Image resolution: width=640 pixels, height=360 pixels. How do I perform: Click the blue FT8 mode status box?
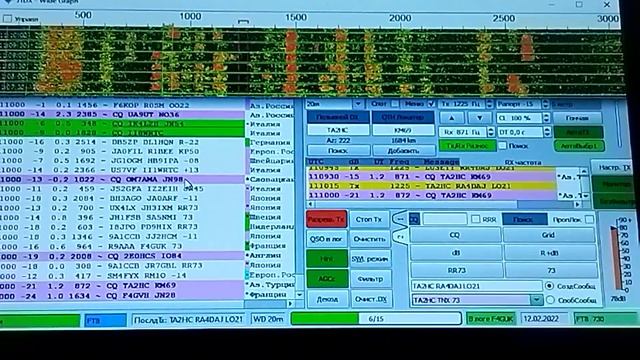pos(105,320)
